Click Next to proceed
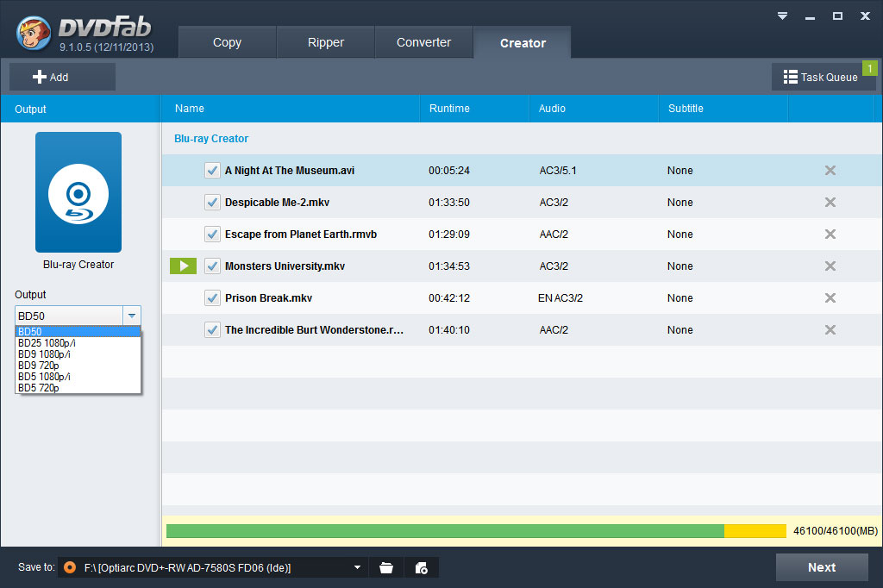883x588 pixels. [822, 567]
